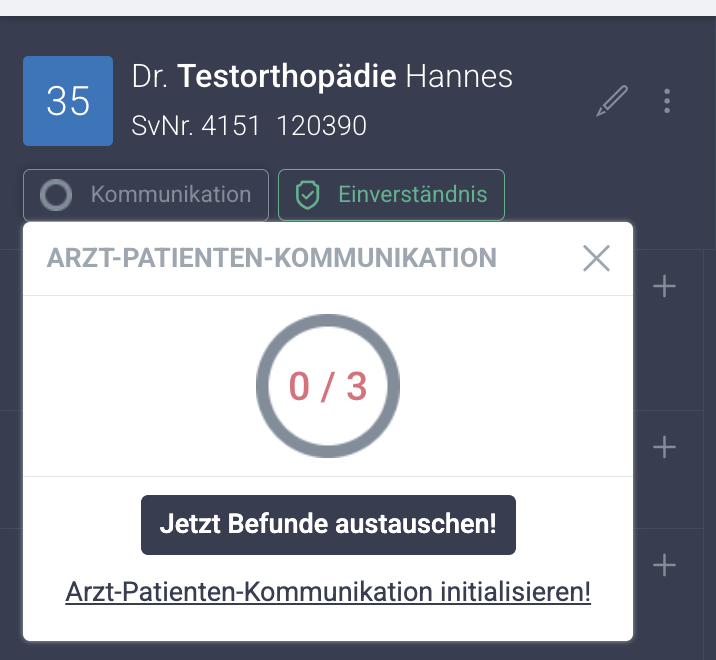Open the Arzt-Patienten-Kommunikation initialisieren link
716x660 pixels.
pos(328,591)
